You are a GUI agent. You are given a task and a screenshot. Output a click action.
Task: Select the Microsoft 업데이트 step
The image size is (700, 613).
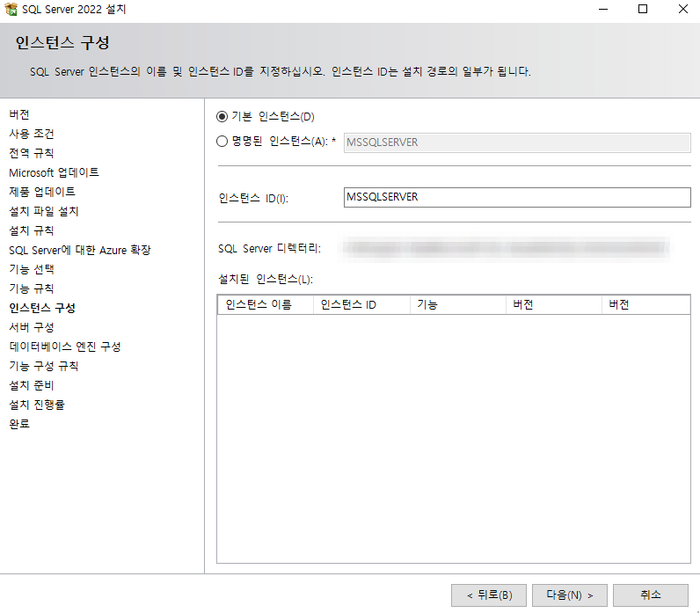[x=54, y=172]
